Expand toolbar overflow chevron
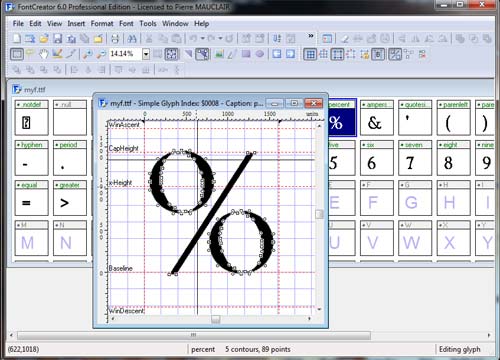This screenshot has height=360, width=500. (311, 35)
